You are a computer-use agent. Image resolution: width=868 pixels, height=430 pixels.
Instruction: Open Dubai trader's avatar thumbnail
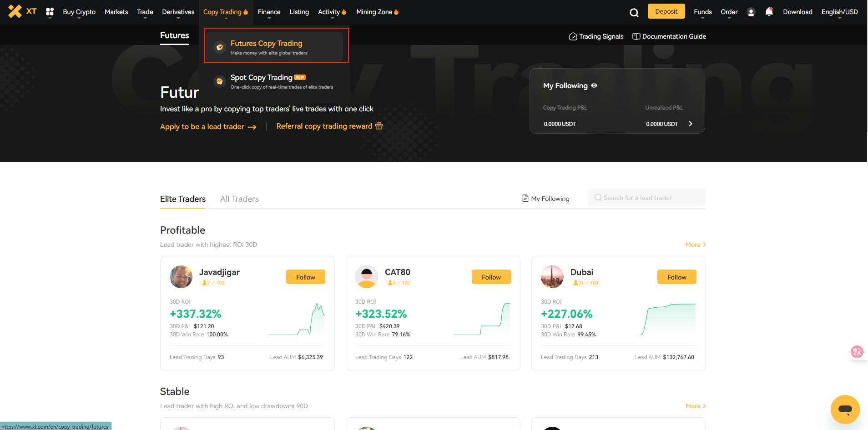click(552, 277)
